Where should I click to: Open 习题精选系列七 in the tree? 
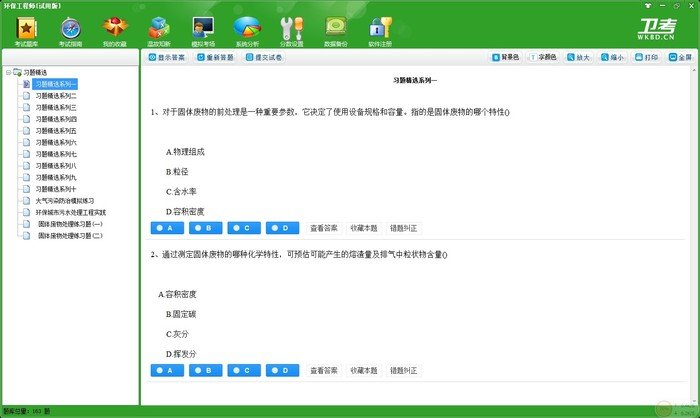click(x=56, y=154)
